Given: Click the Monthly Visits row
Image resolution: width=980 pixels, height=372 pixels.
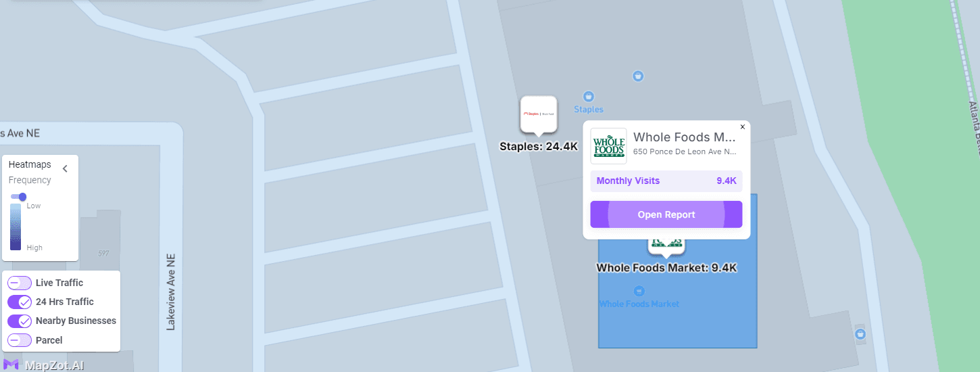Looking at the screenshot, I should pyautogui.click(x=666, y=181).
